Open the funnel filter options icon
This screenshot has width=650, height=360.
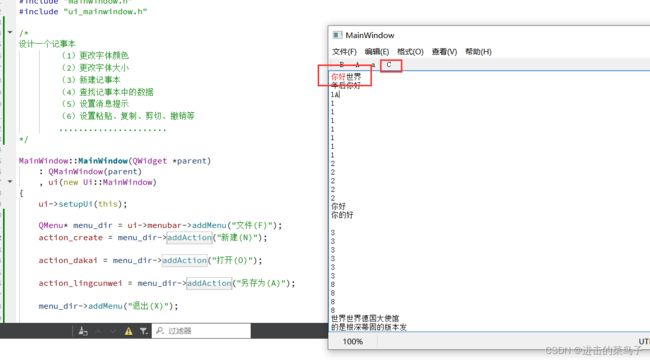(143, 331)
